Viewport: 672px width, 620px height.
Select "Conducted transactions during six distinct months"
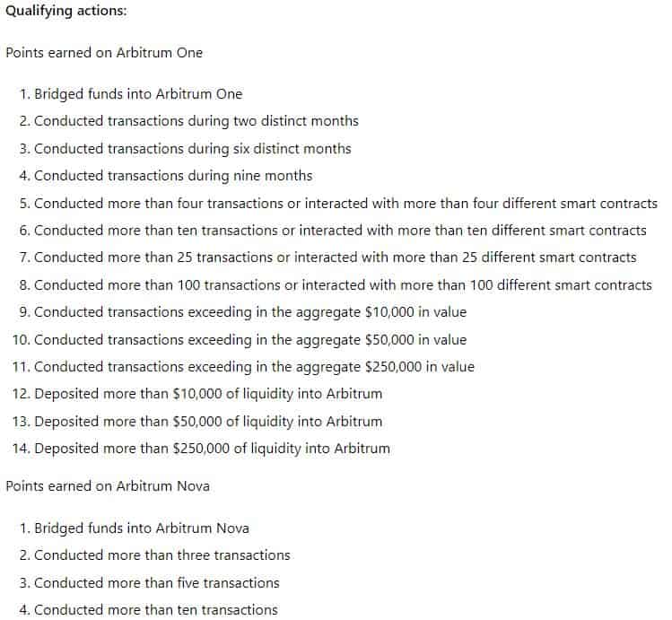(x=192, y=148)
